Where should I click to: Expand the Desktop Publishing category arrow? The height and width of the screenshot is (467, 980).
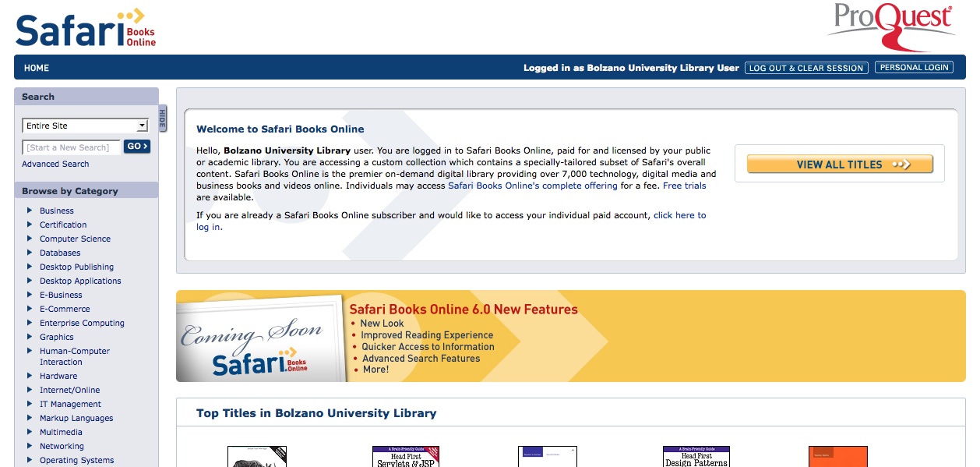pos(30,267)
